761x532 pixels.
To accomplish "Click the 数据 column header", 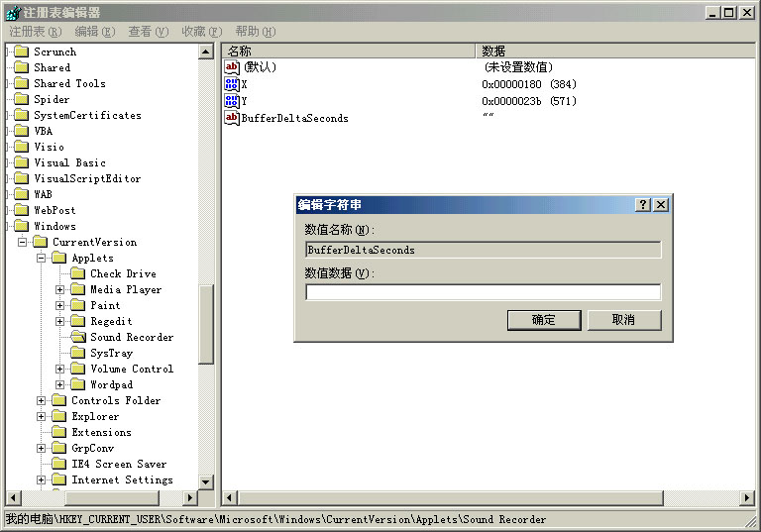I will point(615,51).
